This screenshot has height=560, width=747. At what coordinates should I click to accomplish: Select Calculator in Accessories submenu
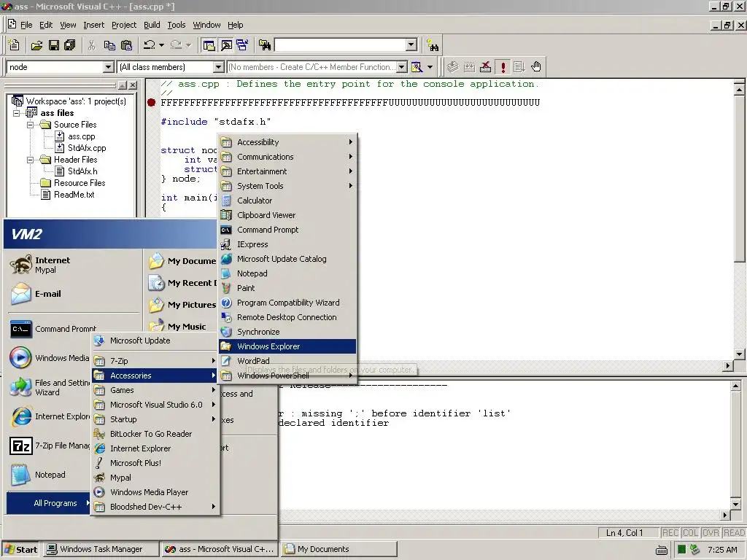coord(287,201)
